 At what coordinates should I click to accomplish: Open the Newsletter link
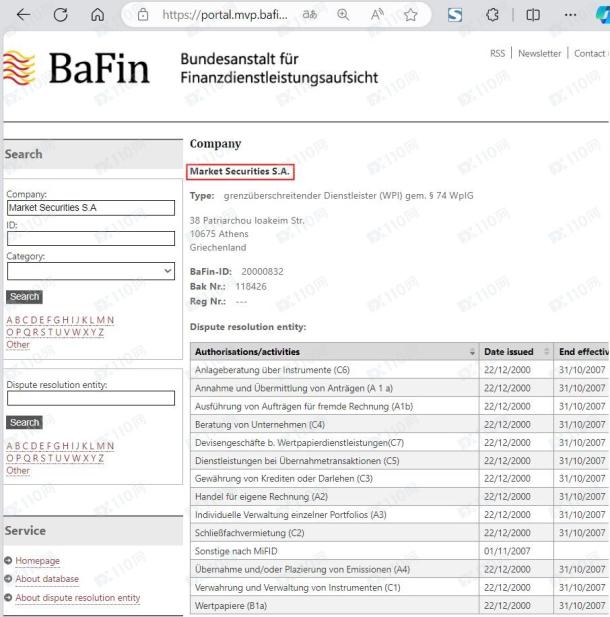tap(540, 53)
